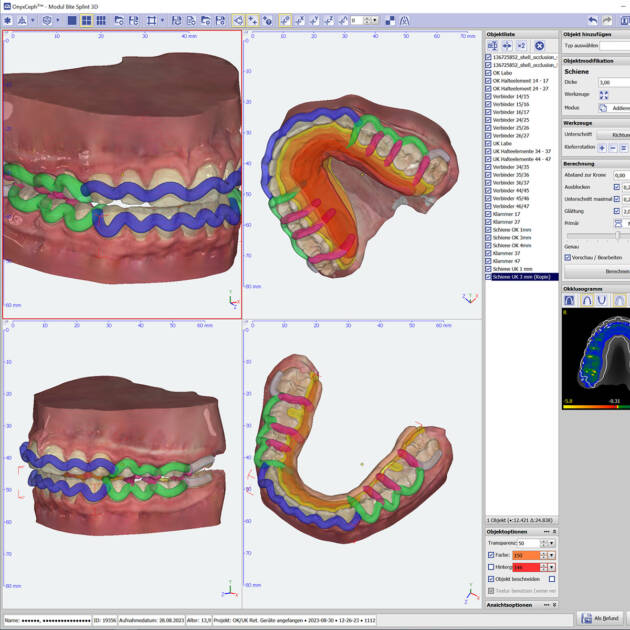Open the Transparenz dropdown arrow
This screenshot has height=630, width=630.
click(552, 543)
